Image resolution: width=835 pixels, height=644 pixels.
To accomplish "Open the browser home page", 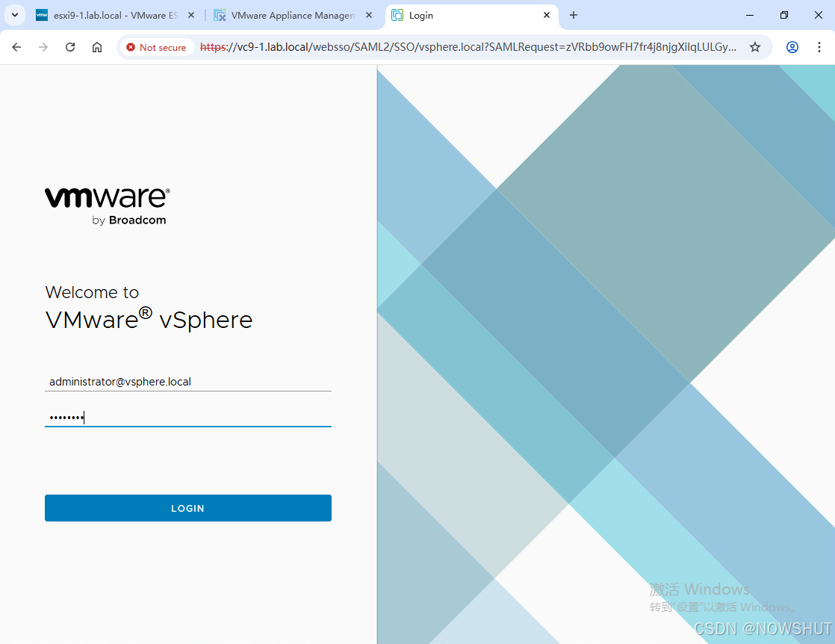I will tap(97, 47).
